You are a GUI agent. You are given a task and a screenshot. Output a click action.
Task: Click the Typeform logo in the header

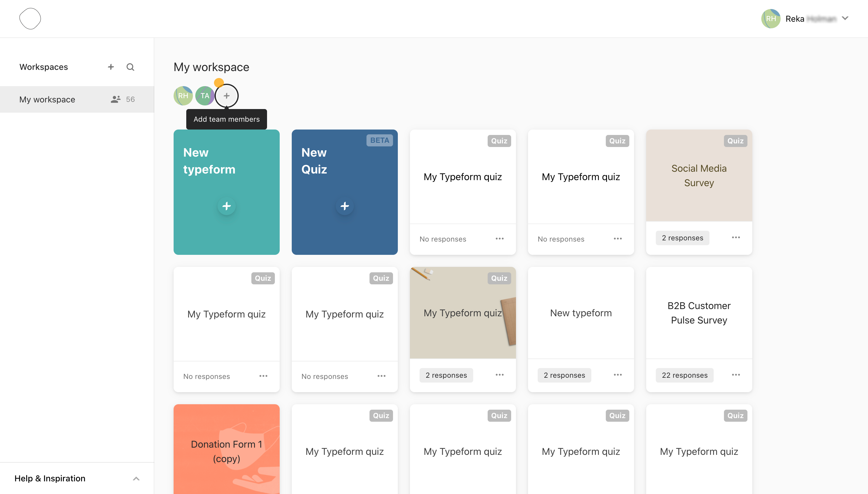(30, 19)
